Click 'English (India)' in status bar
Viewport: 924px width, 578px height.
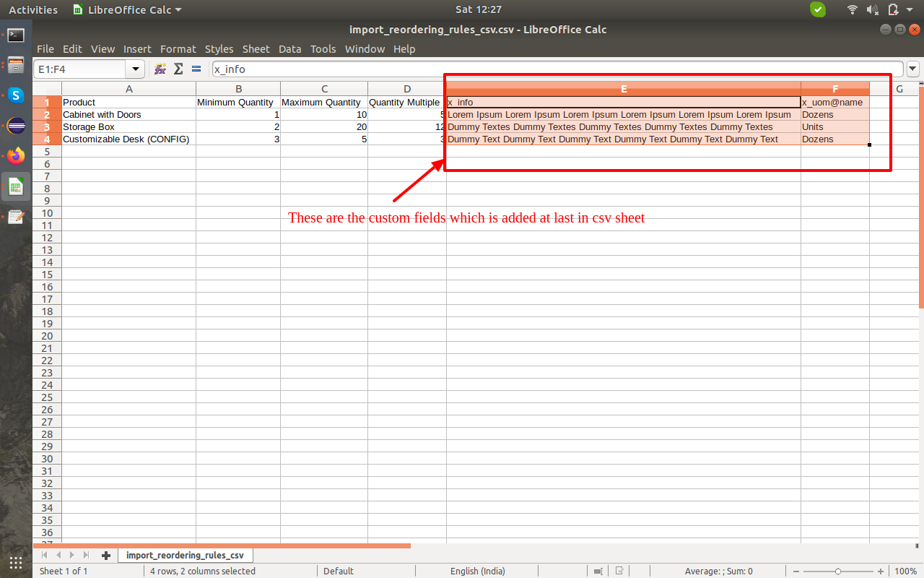(478, 571)
